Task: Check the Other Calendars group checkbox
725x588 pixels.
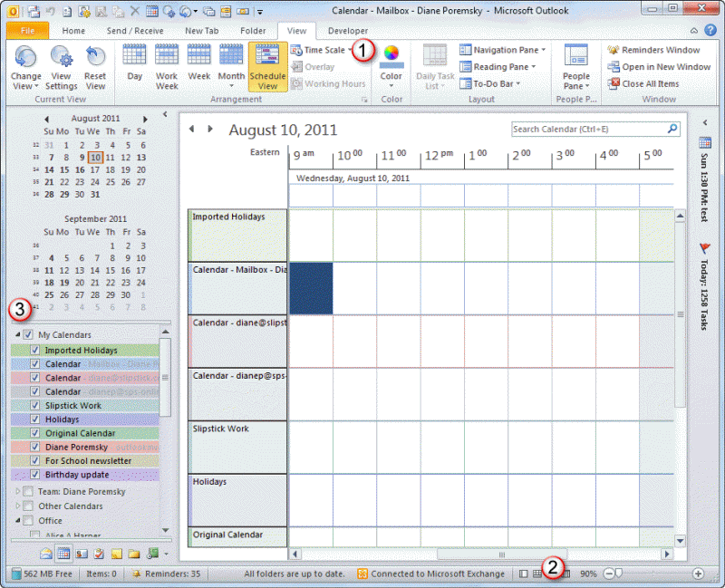Action: 28,506
